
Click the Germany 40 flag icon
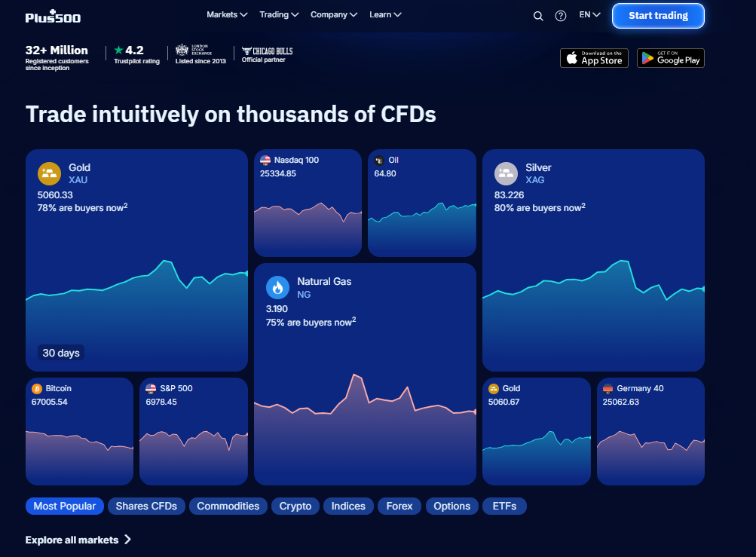pyautogui.click(x=608, y=389)
